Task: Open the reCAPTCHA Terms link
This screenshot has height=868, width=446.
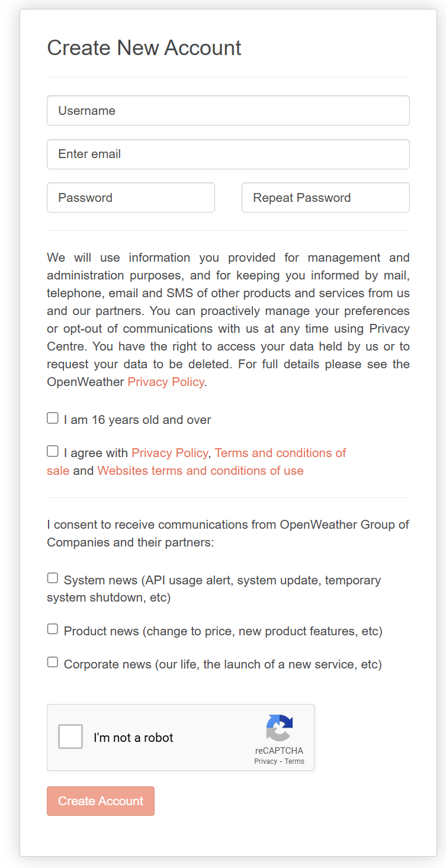Action: 294,761
